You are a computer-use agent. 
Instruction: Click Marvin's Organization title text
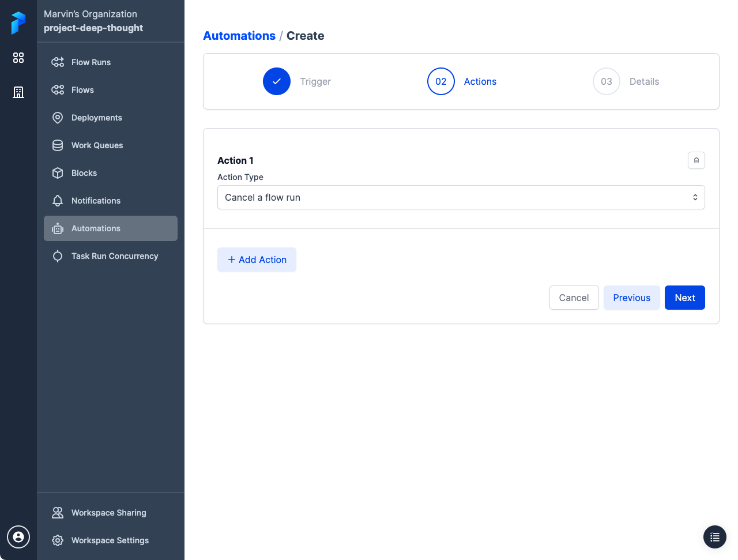point(91,14)
